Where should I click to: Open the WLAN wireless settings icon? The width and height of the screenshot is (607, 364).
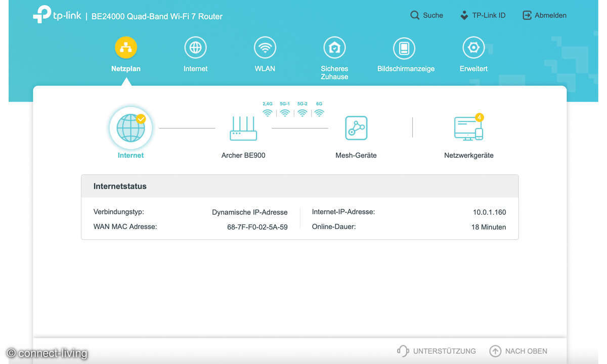point(265,48)
